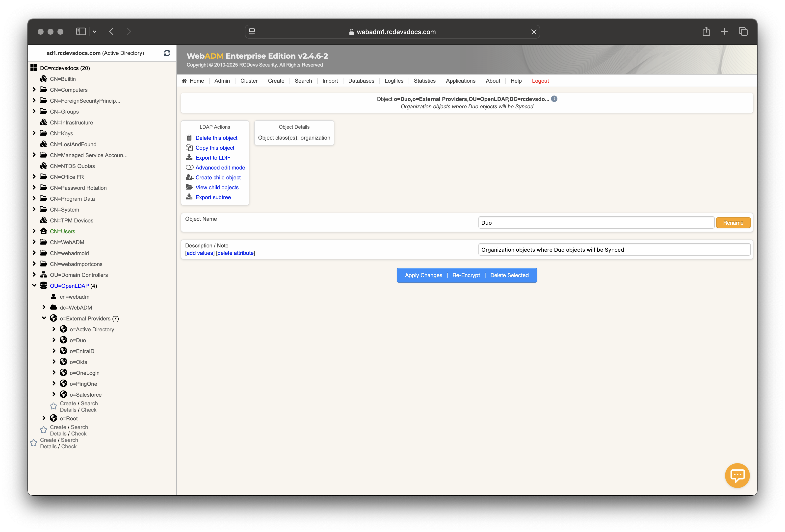The height and width of the screenshot is (532, 785).
Task: Click the download icon beside Export subtree
Action: pos(189,197)
